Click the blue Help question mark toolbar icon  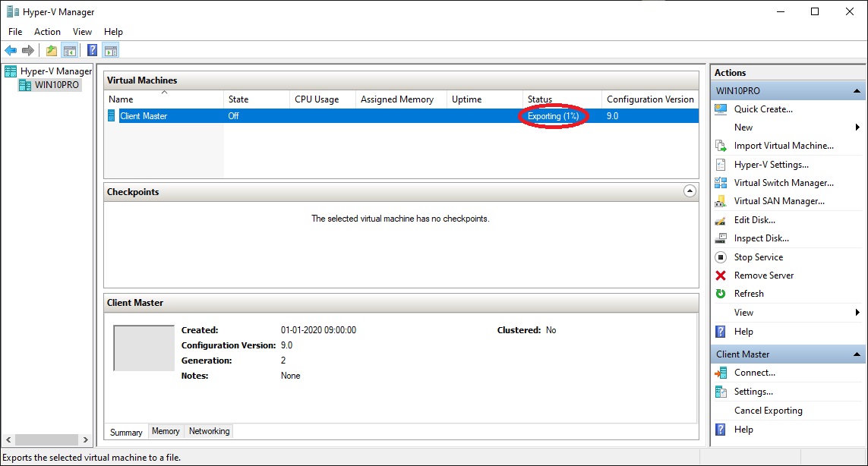click(x=93, y=51)
